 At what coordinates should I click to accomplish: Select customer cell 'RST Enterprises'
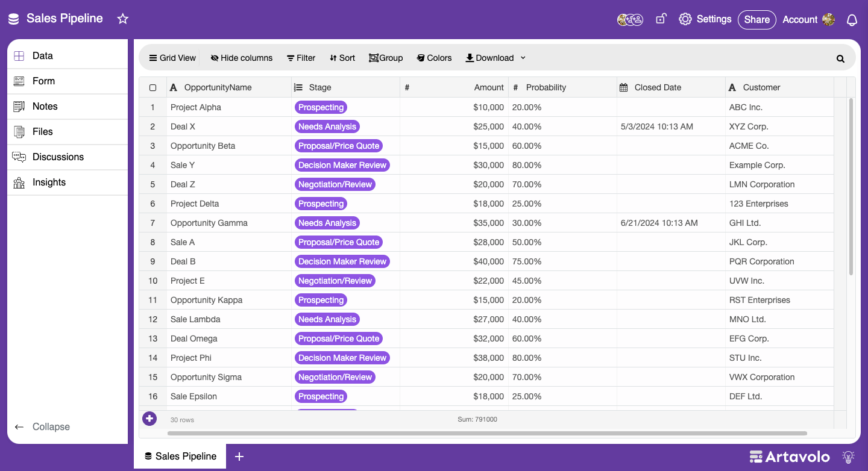[779, 300]
